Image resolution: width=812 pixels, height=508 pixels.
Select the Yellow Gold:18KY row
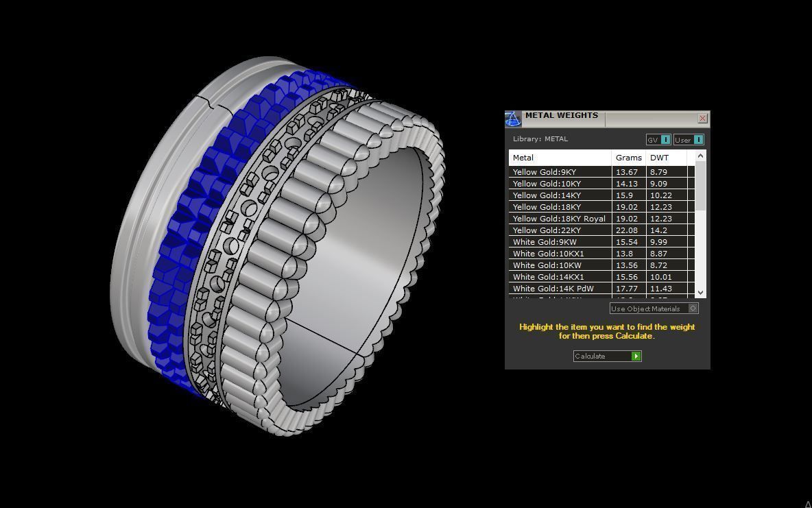[601, 207]
